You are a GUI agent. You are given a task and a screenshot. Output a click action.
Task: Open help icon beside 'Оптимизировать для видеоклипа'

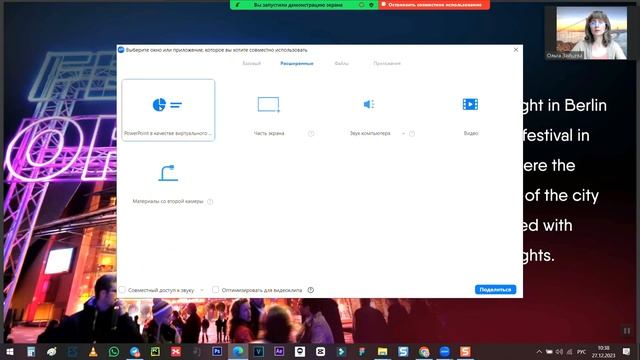[x=311, y=290]
